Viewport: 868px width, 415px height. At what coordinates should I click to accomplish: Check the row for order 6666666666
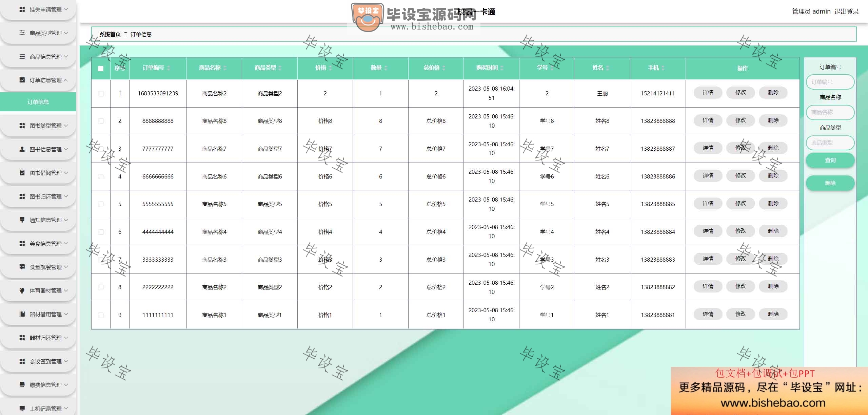101,176
